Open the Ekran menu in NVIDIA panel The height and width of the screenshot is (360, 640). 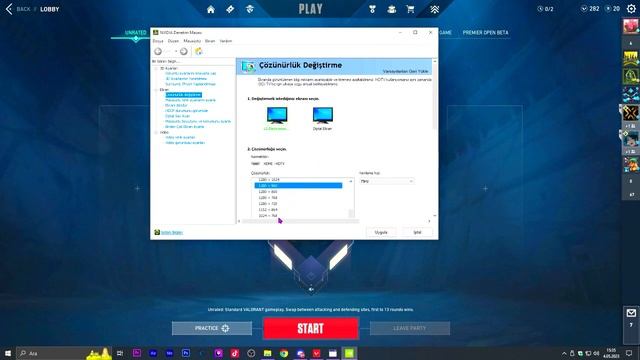click(x=210, y=41)
